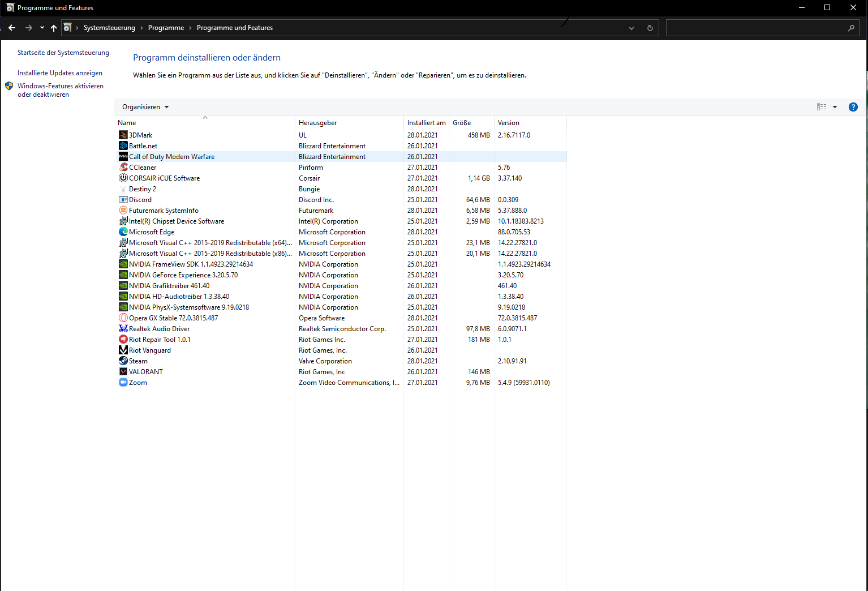Click the search input field
Viewport: 868px width, 591px height.
pos(755,28)
